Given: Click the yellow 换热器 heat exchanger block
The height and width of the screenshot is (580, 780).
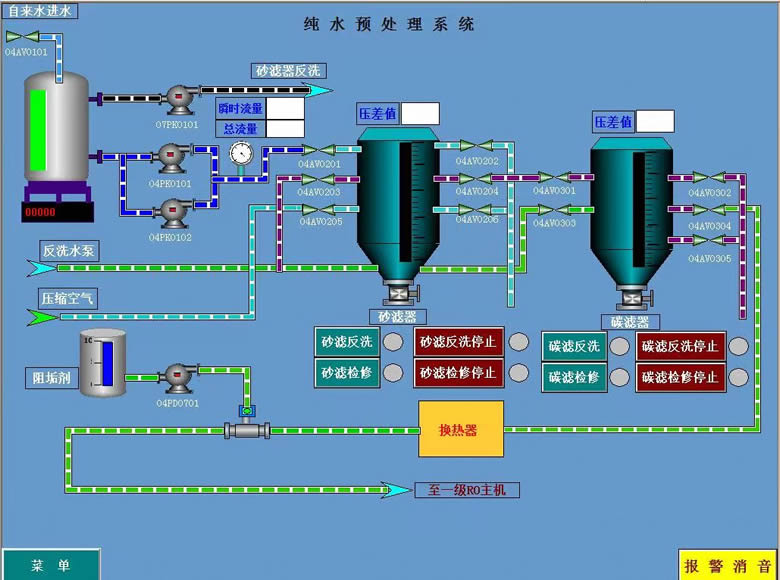Looking at the screenshot, I should pos(461,430).
